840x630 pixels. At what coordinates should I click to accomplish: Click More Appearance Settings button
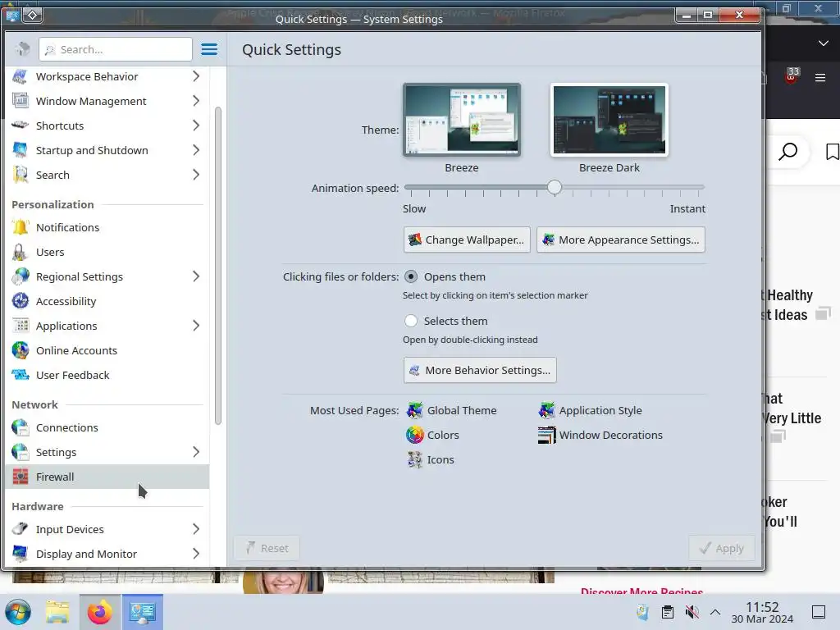pyautogui.click(x=621, y=240)
